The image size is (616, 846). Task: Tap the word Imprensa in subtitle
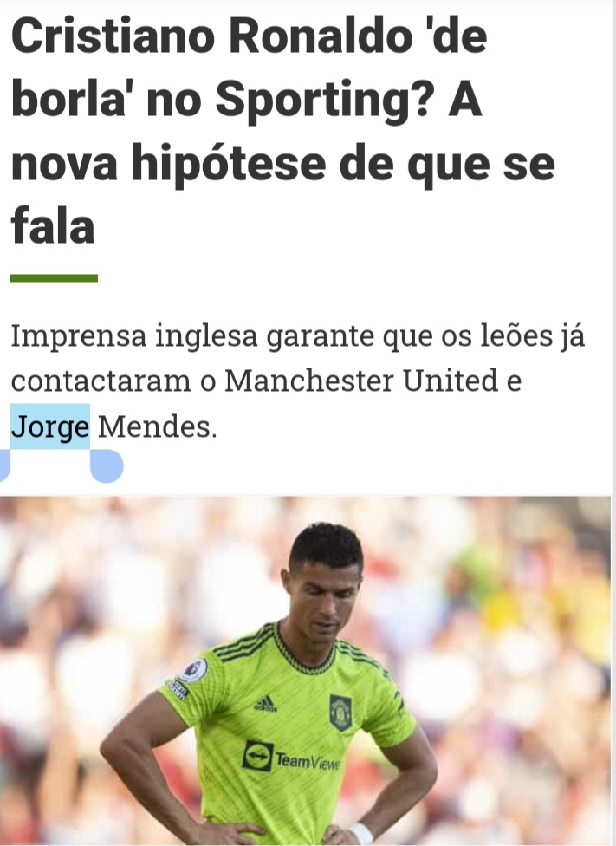point(79,335)
